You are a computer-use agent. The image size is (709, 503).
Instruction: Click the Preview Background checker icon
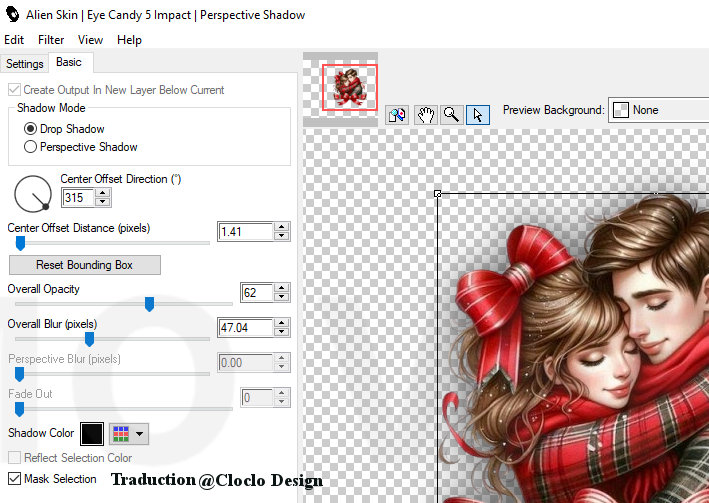pos(621,110)
